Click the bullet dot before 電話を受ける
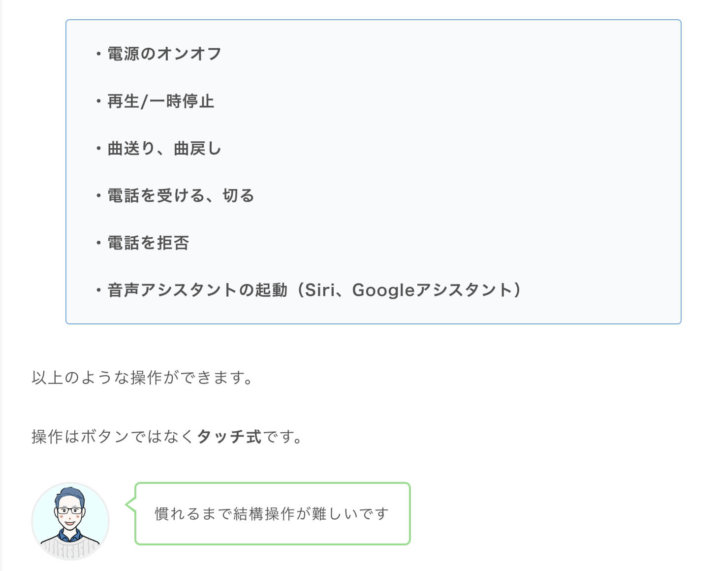The height and width of the screenshot is (571, 720). pyautogui.click(x=98, y=196)
